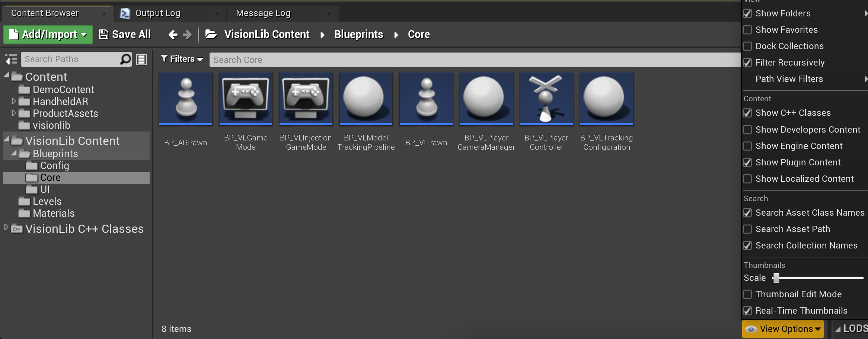Click the Blueprints breadcrumb link

click(358, 34)
